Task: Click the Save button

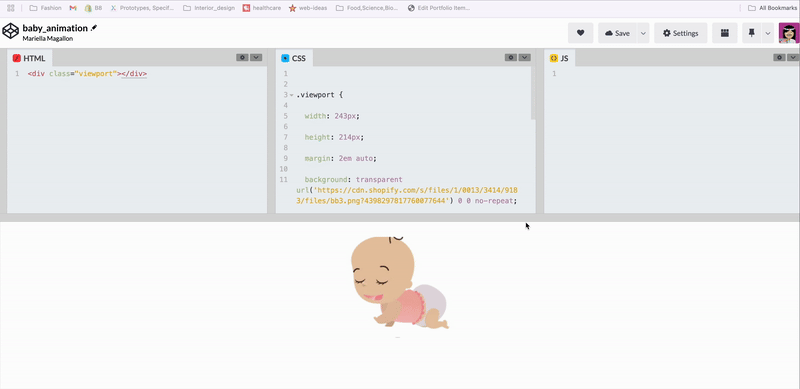Action: [x=617, y=33]
